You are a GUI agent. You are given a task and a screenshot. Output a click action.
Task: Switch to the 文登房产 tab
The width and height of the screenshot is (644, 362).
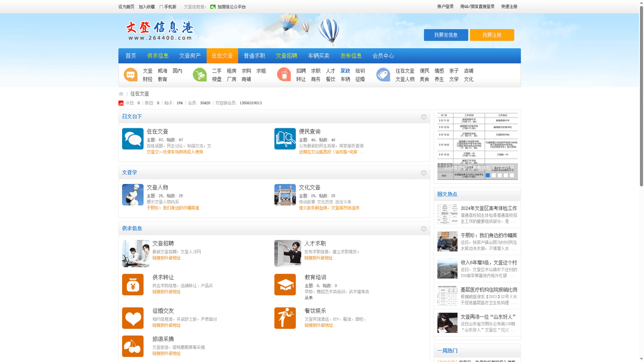point(190,56)
